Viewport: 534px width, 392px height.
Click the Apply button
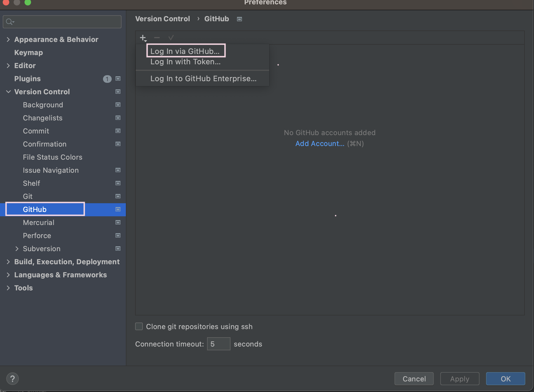coord(460,379)
